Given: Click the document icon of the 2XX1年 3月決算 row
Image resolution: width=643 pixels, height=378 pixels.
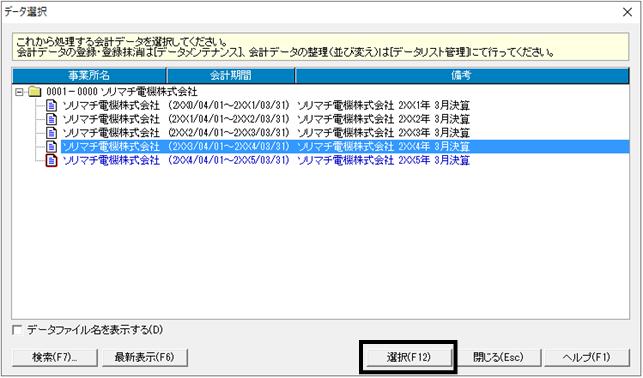Looking at the screenshot, I should 51,105.
